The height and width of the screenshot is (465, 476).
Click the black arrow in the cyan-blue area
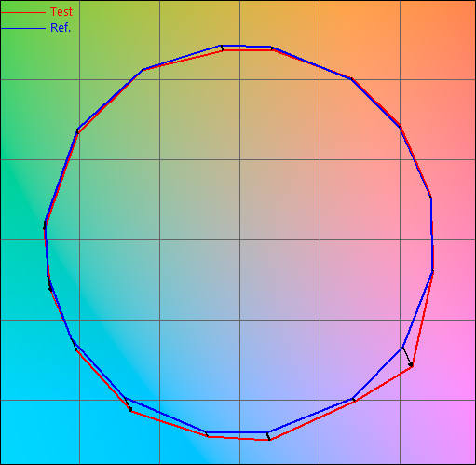coord(128,403)
